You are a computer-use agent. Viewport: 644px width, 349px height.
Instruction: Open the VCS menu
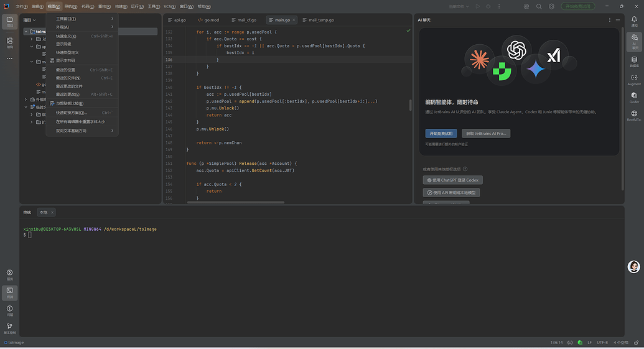point(169,6)
